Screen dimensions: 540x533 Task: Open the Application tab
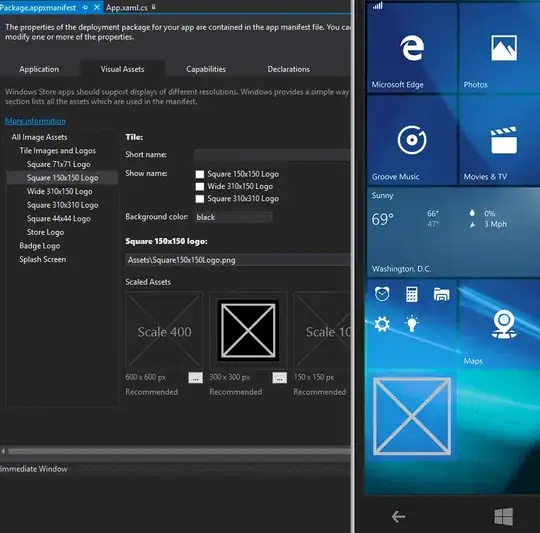pos(39,69)
